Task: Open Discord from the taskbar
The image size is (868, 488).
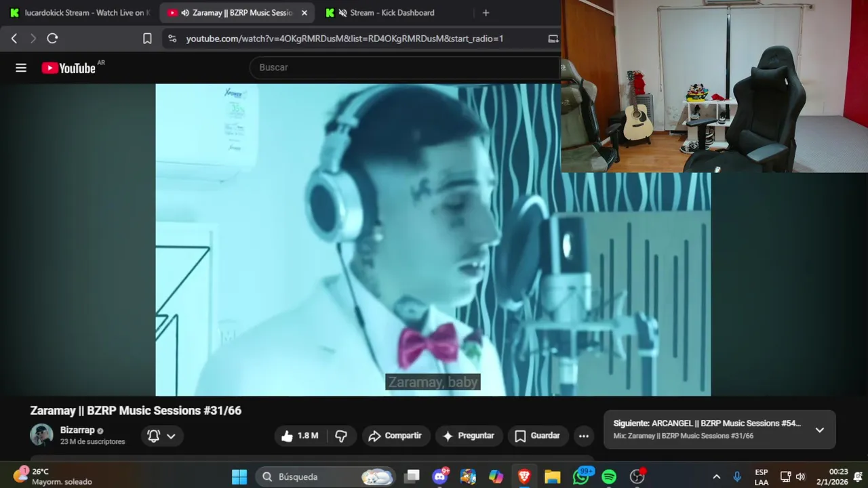Action: 440,477
